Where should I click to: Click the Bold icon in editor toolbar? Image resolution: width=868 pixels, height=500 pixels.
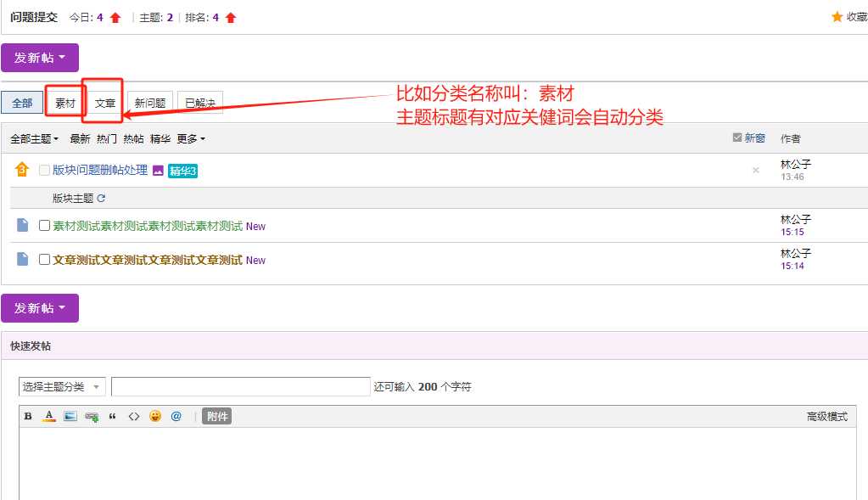coord(28,417)
